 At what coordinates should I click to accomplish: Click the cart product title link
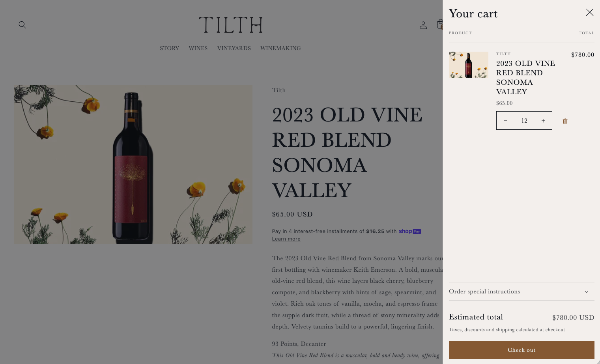525,77
